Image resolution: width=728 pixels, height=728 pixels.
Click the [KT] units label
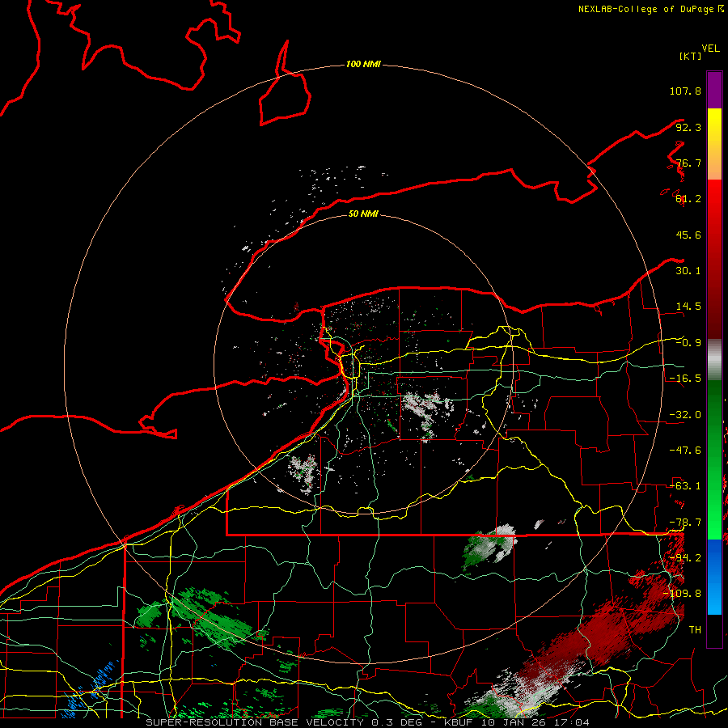[691, 56]
